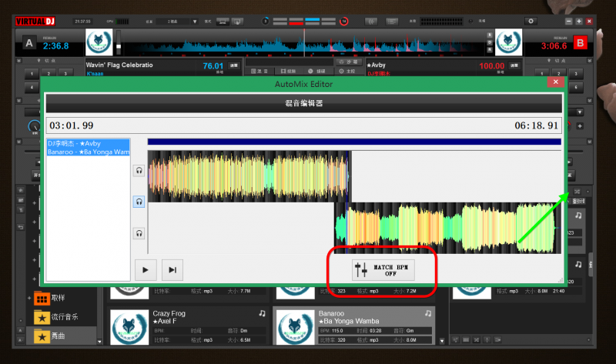The height and width of the screenshot is (364, 616).
Task: Open the layout dropdown arrow in top bar
Action: pyautogui.click(x=195, y=22)
